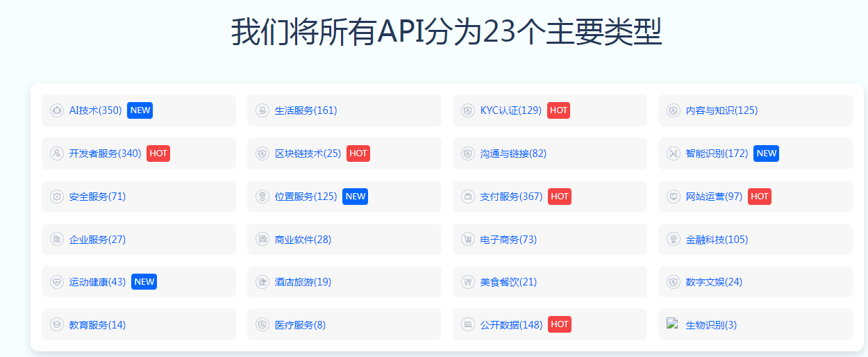Click the wallet icon beside 支付服务(367)
The width and height of the screenshot is (868, 357).
468,197
